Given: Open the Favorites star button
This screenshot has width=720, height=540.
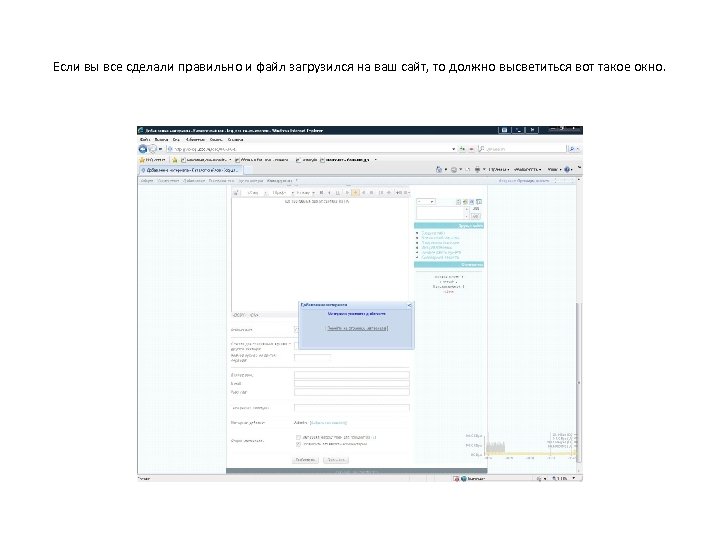Looking at the screenshot, I should click(152, 160).
